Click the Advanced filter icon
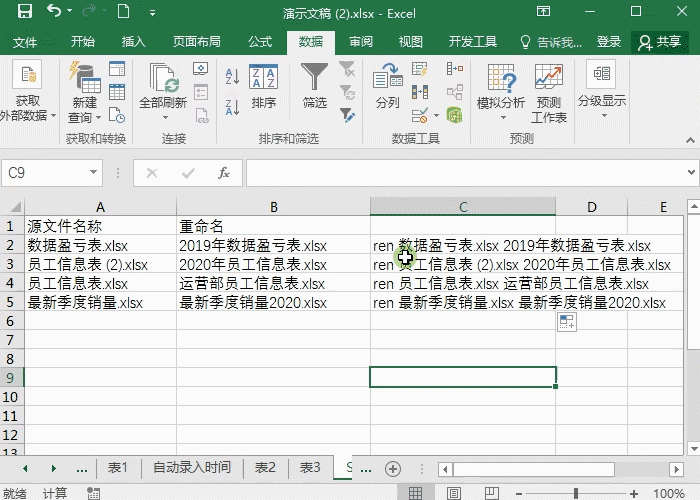The height and width of the screenshot is (500, 700). [x=347, y=115]
